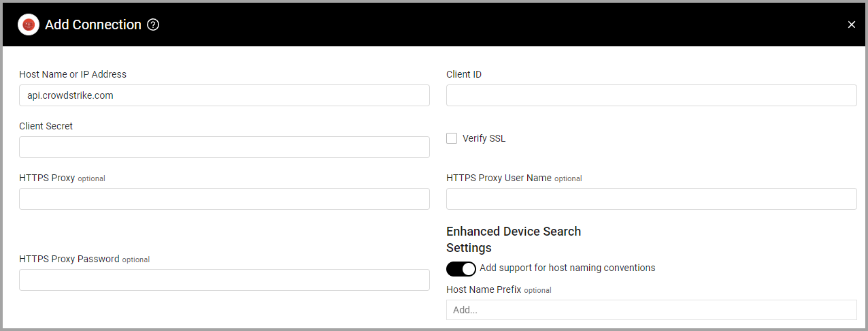Click the Host Name or IP Address label

(x=73, y=74)
